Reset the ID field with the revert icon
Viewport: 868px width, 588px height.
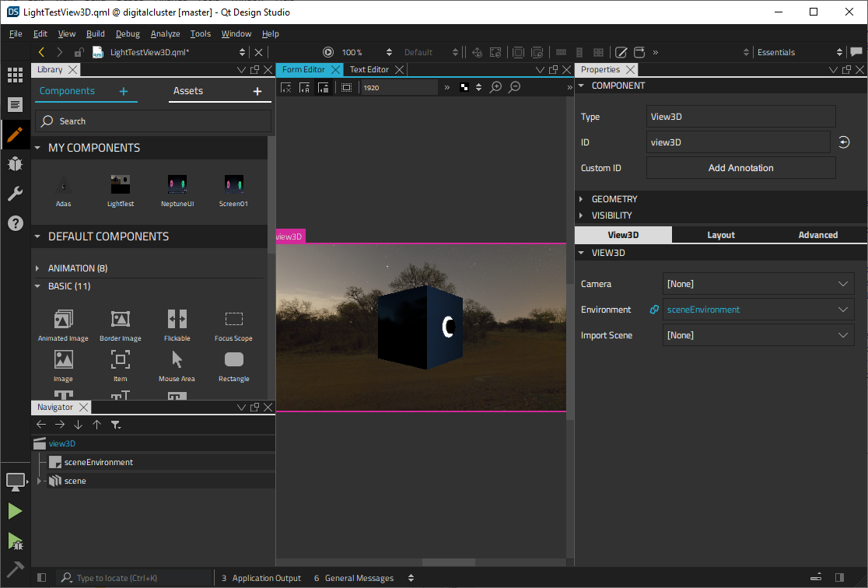pyautogui.click(x=844, y=142)
